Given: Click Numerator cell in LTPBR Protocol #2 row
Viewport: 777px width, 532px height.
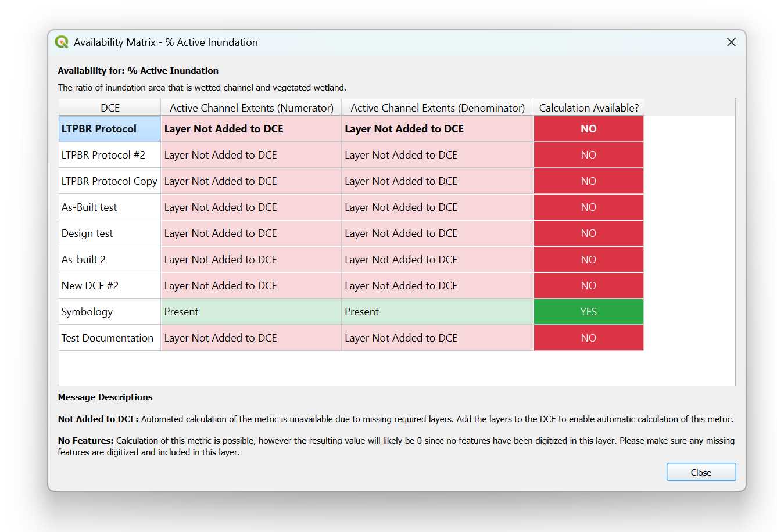Looking at the screenshot, I should [x=251, y=155].
